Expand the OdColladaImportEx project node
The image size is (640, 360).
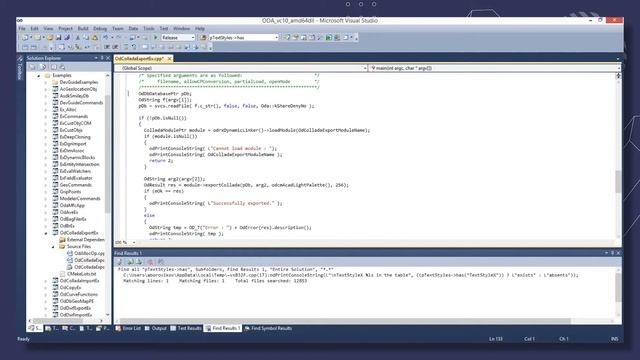[46, 281]
